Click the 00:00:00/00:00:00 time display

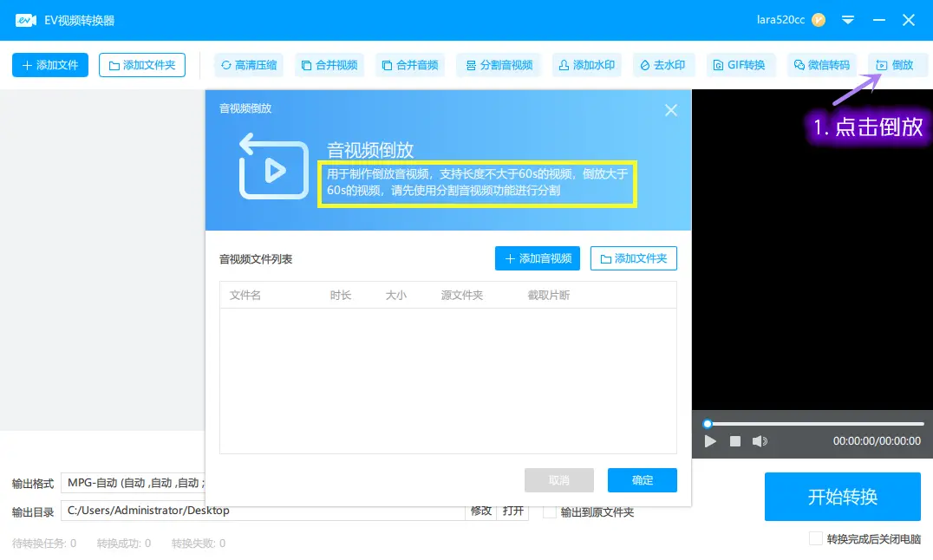pos(877,441)
